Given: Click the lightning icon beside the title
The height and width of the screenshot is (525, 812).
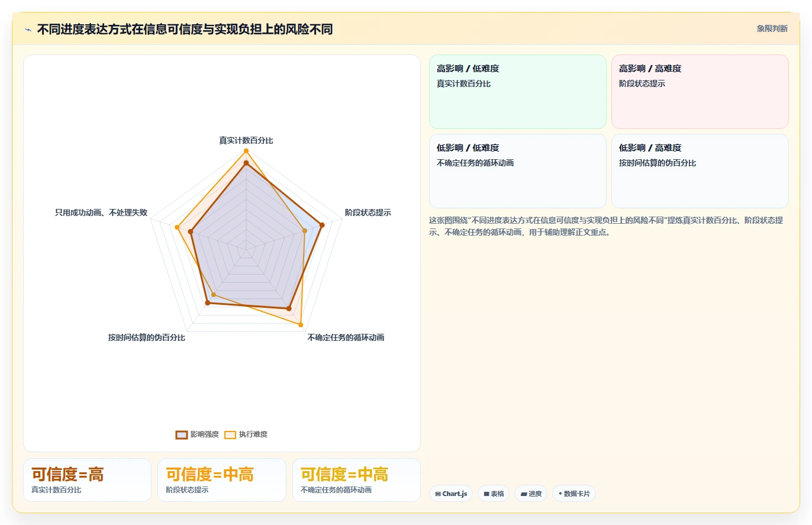Looking at the screenshot, I should [x=28, y=29].
